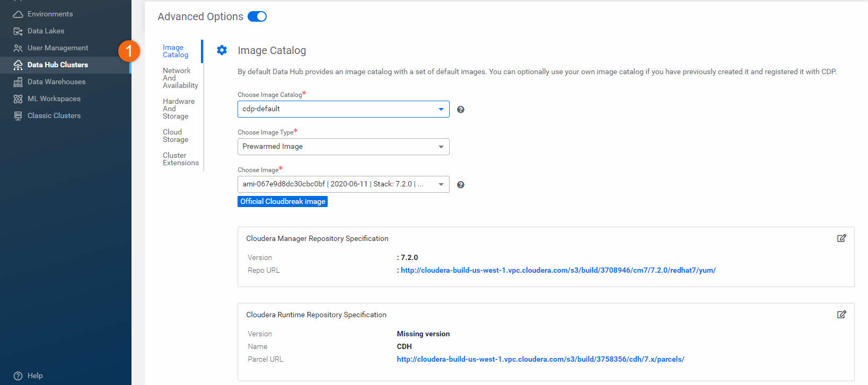Viewport: 868px width, 385px height.
Task: Click the Choose Image Catalog label
Action: coord(269,95)
